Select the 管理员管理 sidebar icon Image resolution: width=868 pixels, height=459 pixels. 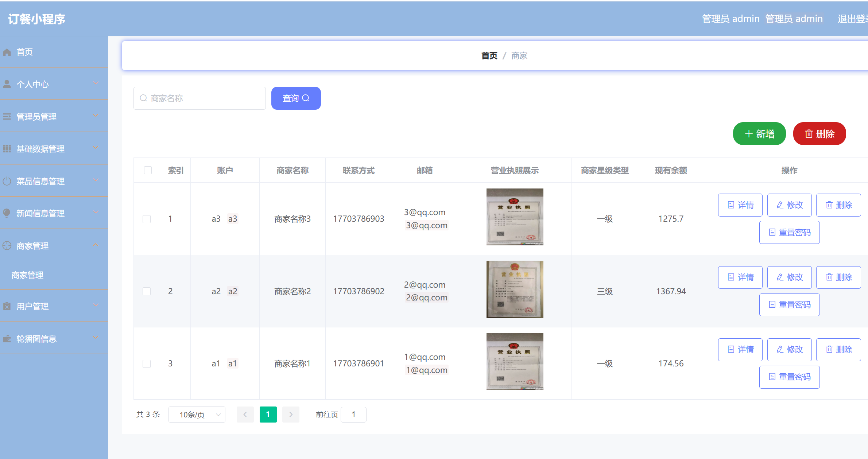7,116
